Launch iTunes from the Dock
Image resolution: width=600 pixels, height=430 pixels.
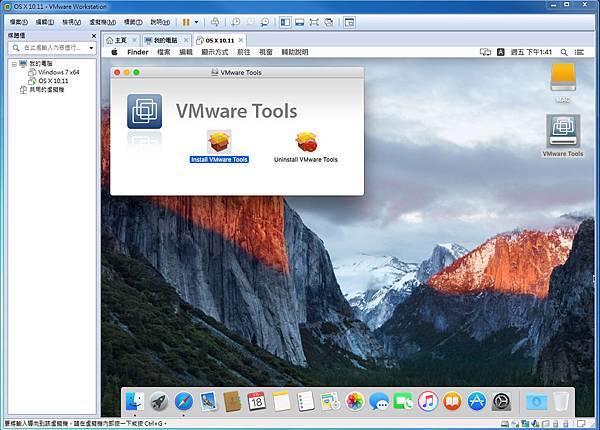point(428,402)
